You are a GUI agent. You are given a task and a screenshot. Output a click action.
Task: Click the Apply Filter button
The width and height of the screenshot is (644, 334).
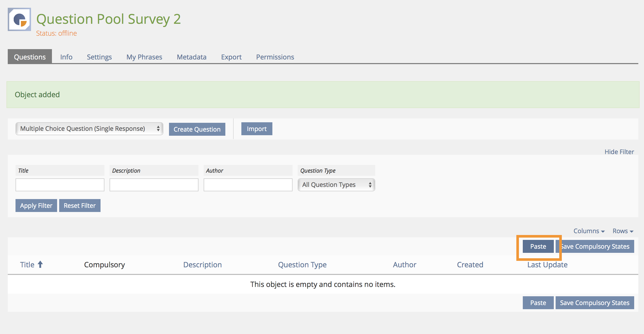(x=36, y=206)
